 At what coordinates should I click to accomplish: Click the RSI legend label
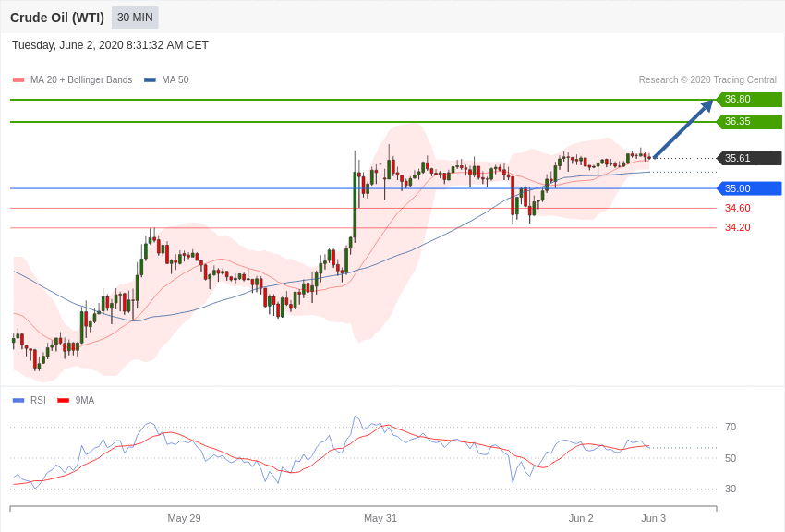[38, 400]
